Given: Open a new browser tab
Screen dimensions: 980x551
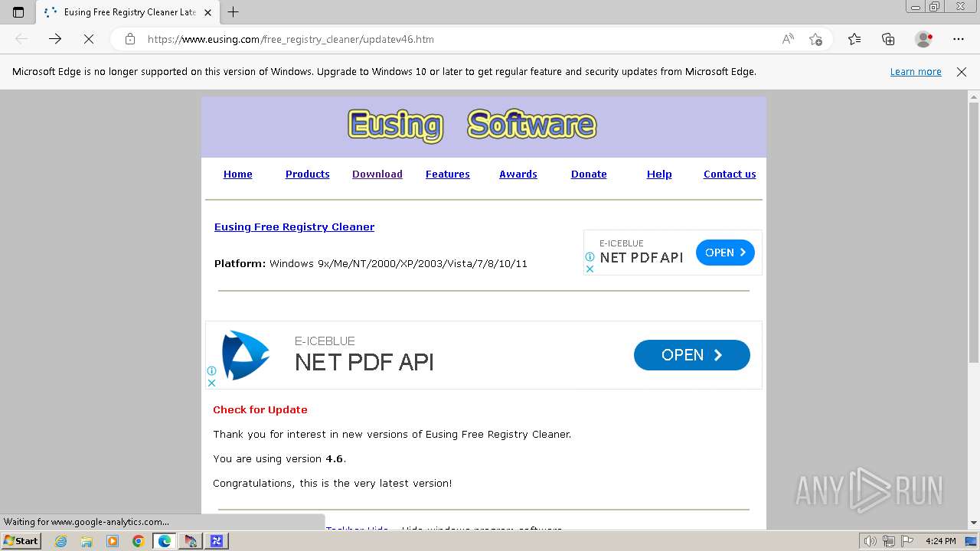Looking at the screenshot, I should pyautogui.click(x=234, y=12).
